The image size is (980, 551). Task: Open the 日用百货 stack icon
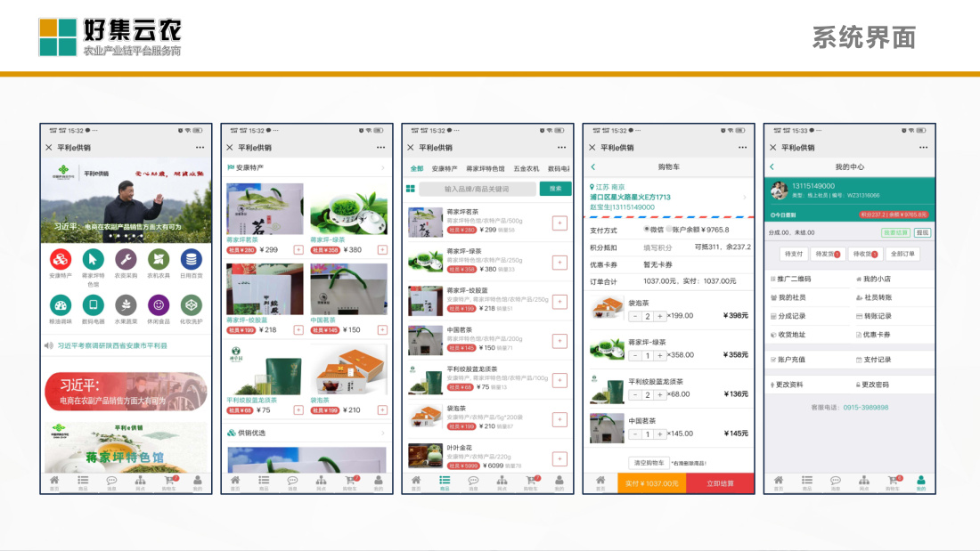pos(192,259)
